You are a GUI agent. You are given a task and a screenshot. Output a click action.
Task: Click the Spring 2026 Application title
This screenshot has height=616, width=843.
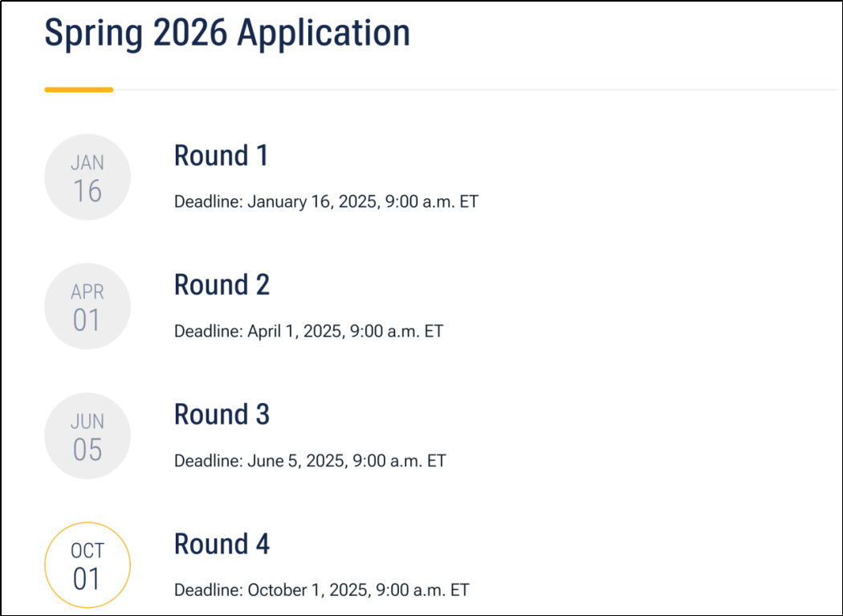[226, 34]
